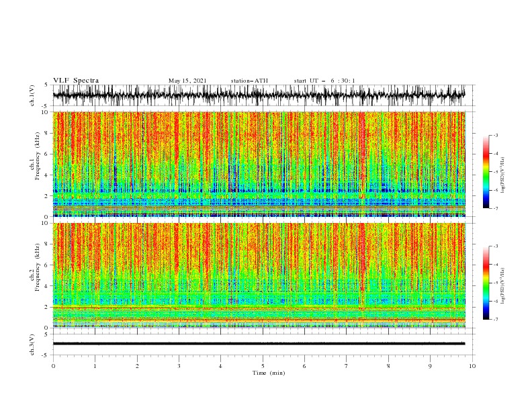Viewport: 532px width, 411px height.
Task: Select the date text "May 15, 2021"
Action: (x=187, y=81)
